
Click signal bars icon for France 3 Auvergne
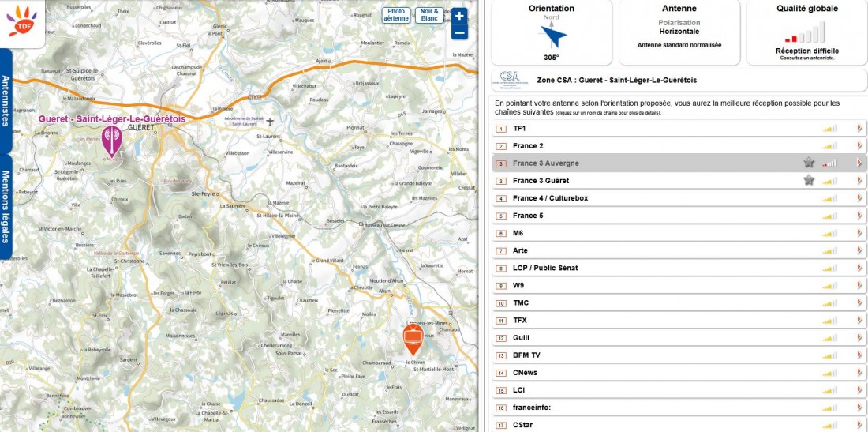pyautogui.click(x=830, y=163)
